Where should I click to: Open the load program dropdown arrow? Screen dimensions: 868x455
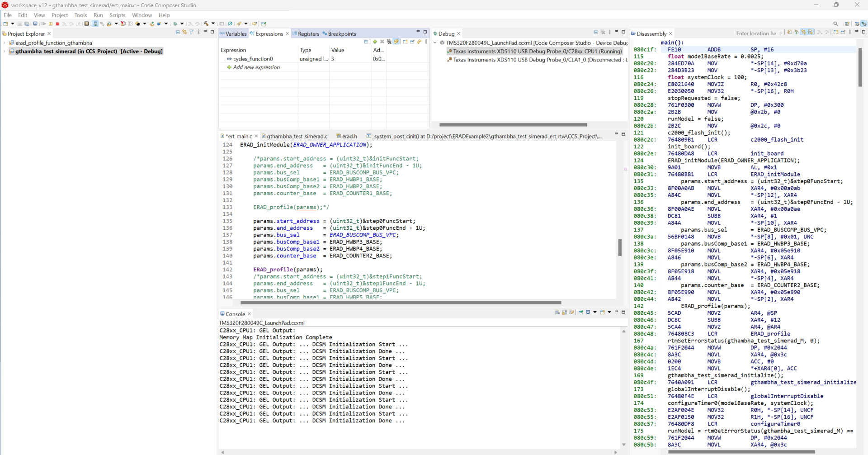[116, 24]
